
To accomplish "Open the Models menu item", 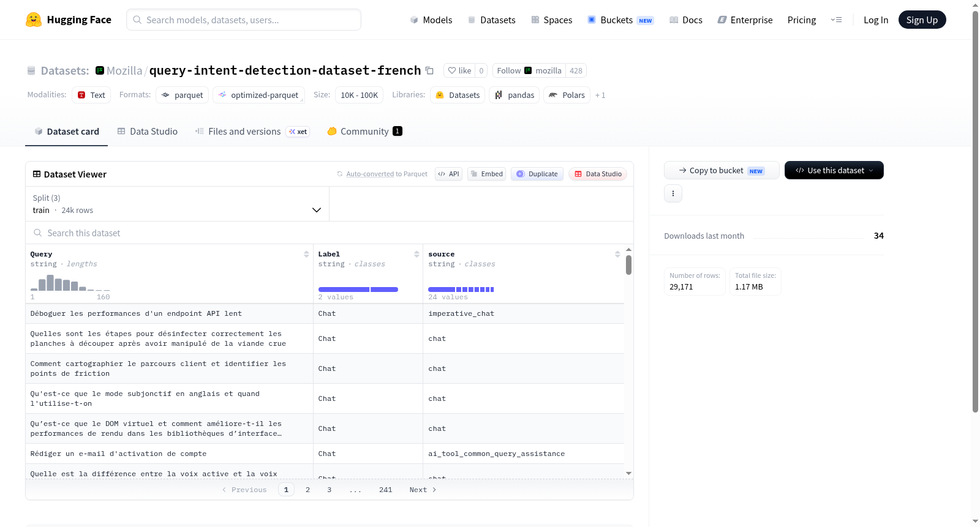I will point(431,20).
